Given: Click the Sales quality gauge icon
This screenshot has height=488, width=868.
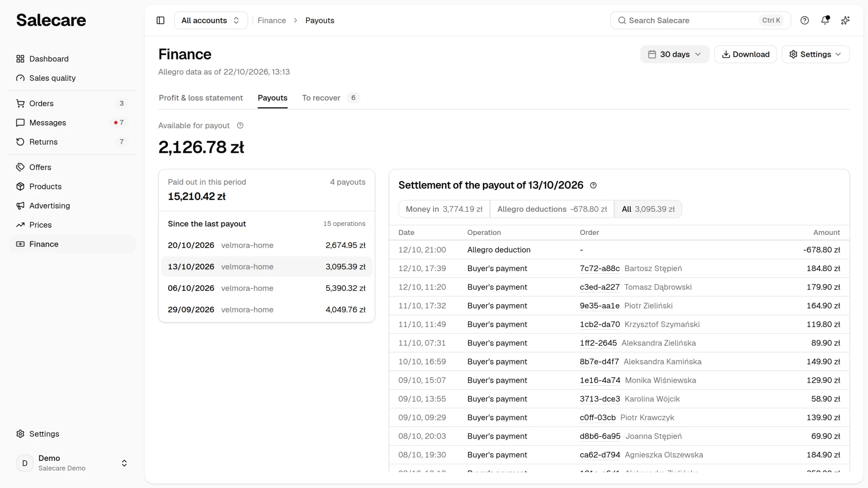Looking at the screenshot, I should [x=20, y=78].
